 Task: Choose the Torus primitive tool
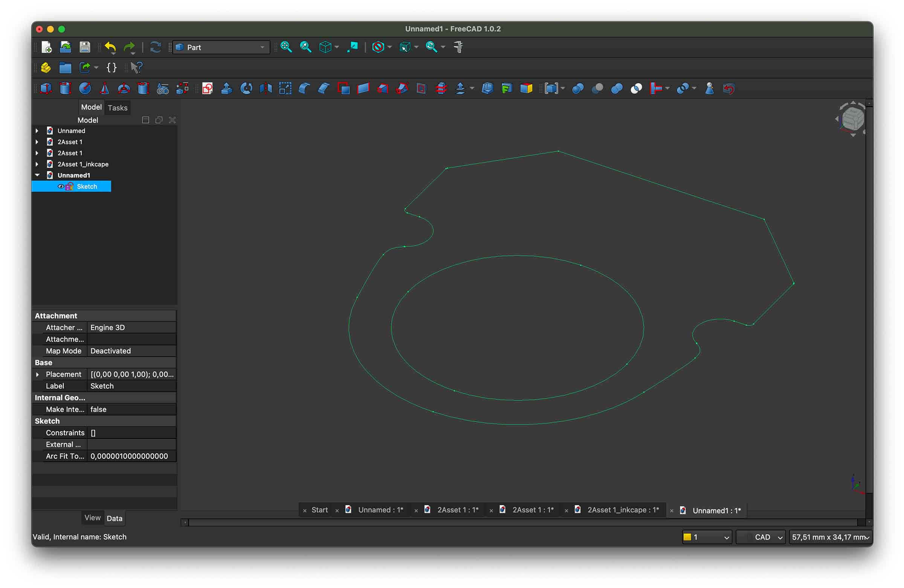click(x=124, y=89)
